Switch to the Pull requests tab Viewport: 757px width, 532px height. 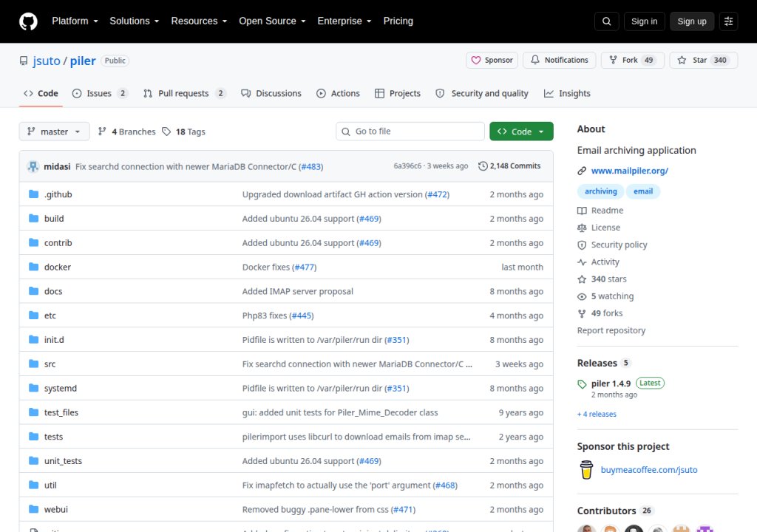point(184,93)
